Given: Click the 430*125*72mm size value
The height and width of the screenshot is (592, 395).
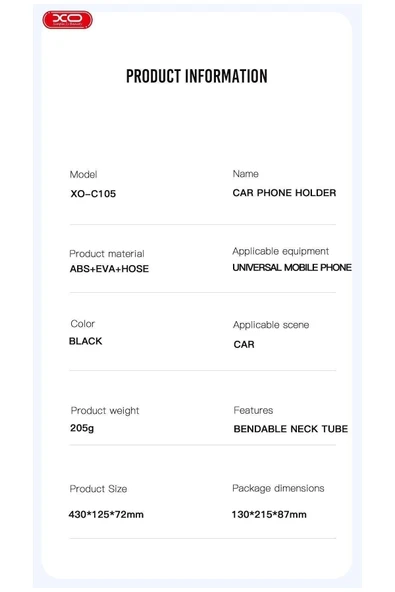Looking at the screenshot, I should [x=106, y=515].
